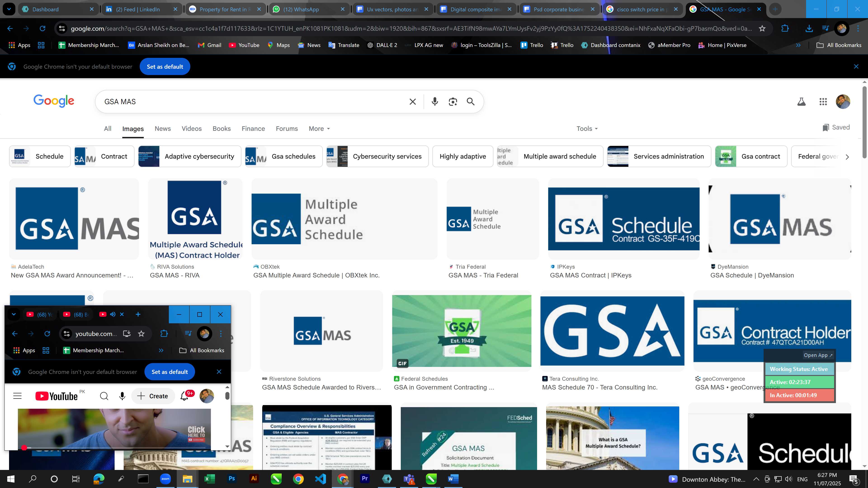Switch to the Videos results tab
868x488 pixels.
click(192, 129)
